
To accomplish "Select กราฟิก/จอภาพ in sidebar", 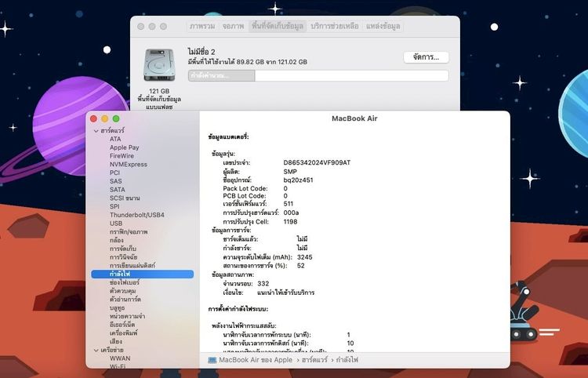I will pos(129,232).
